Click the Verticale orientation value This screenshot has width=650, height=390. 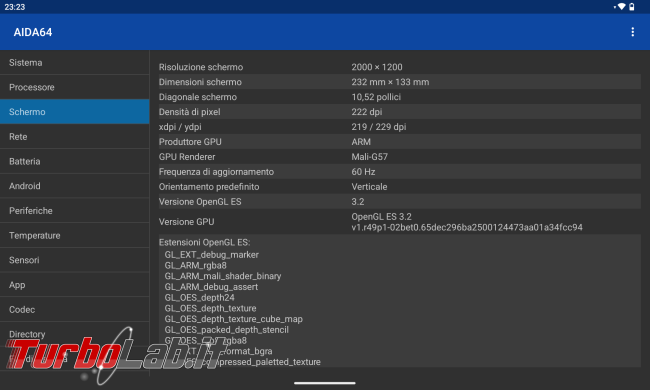369,186
